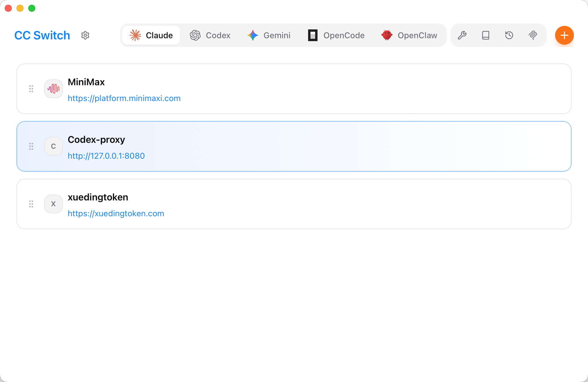Select the xuedingtoken provider name
The height and width of the screenshot is (382, 588).
pyautogui.click(x=98, y=197)
